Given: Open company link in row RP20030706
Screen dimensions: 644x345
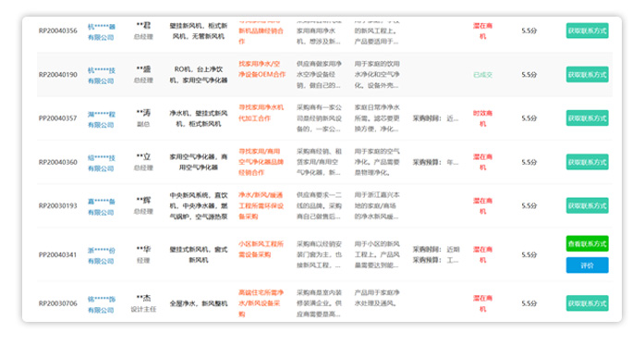Looking at the screenshot, I should 101,304.
